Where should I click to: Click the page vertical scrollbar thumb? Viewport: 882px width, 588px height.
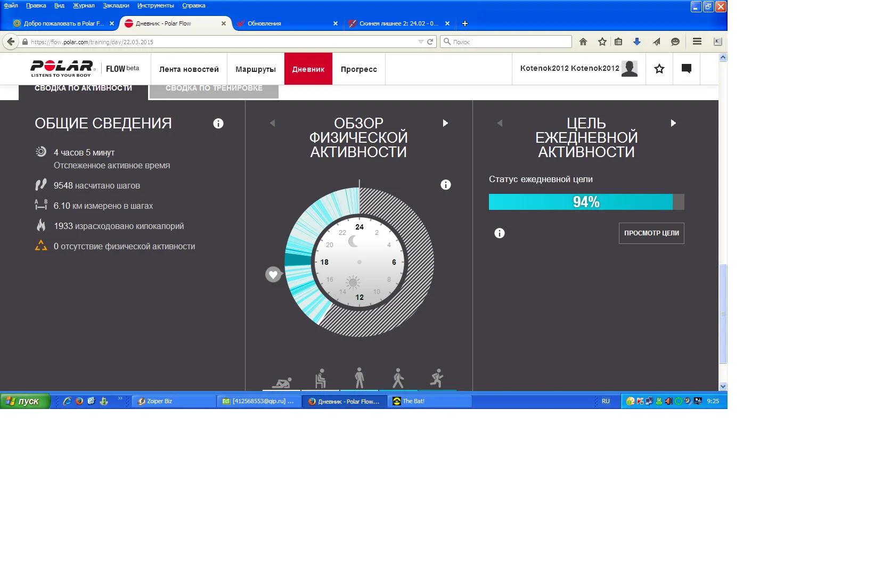click(x=723, y=314)
